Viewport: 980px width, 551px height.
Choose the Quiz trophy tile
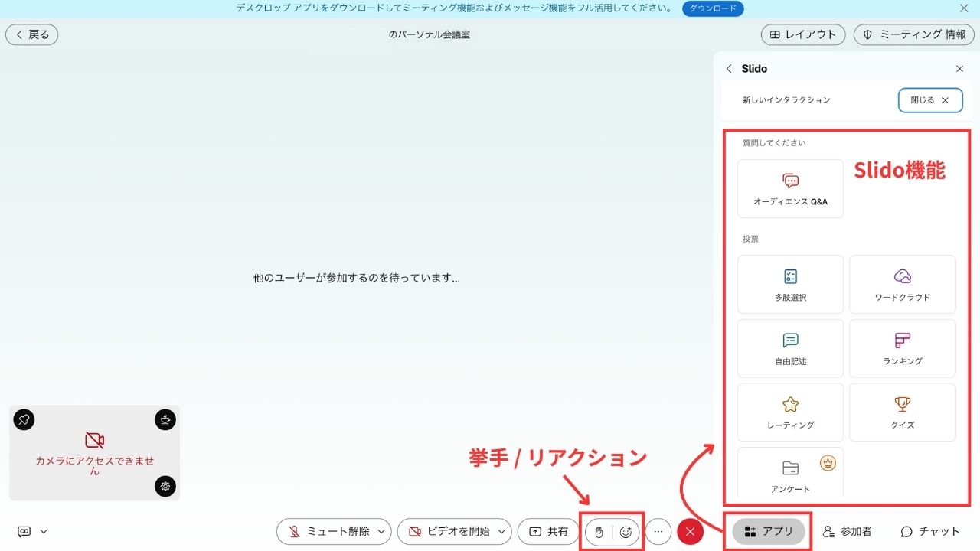tap(902, 412)
